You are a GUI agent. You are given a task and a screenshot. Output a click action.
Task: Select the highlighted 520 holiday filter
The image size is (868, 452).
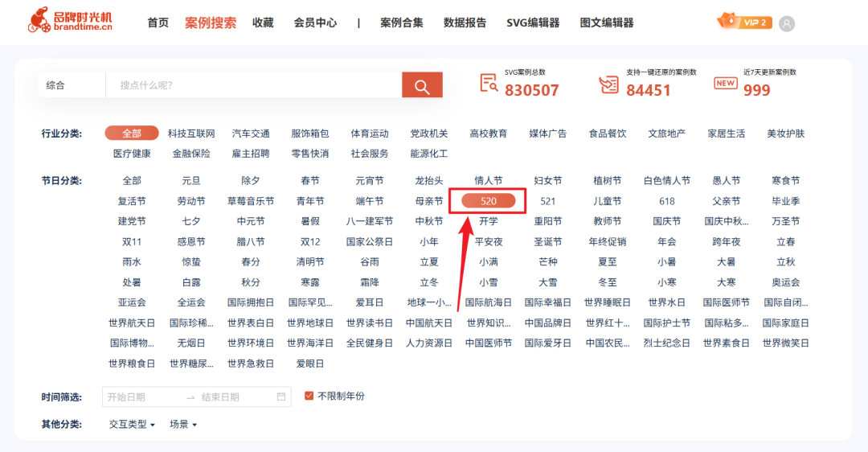[x=489, y=200]
